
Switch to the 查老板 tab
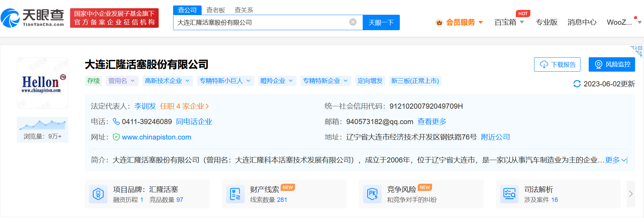216,10
